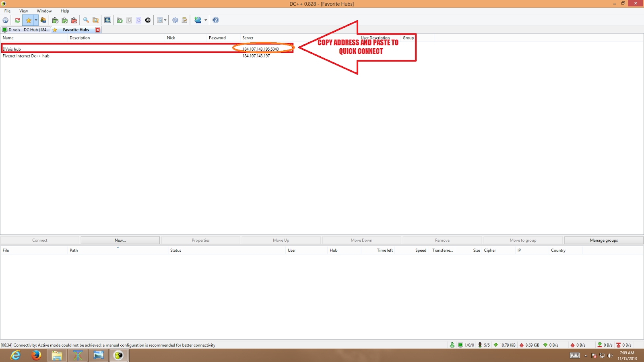Image resolution: width=644 pixels, height=362 pixels.
Task: Expand the Favorite Hubs dropdown arrow
Action: click(x=36, y=20)
